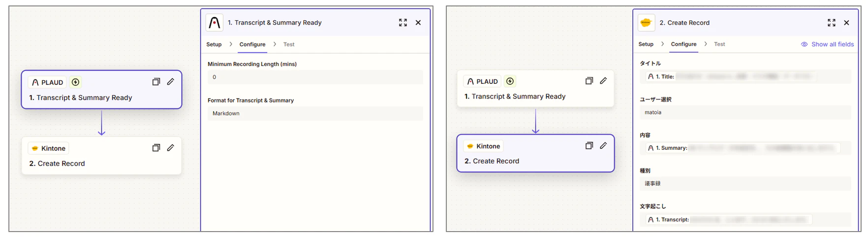Click the 内容 field with the Summary value
Viewport: 868px width, 238px height.
pos(745,148)
